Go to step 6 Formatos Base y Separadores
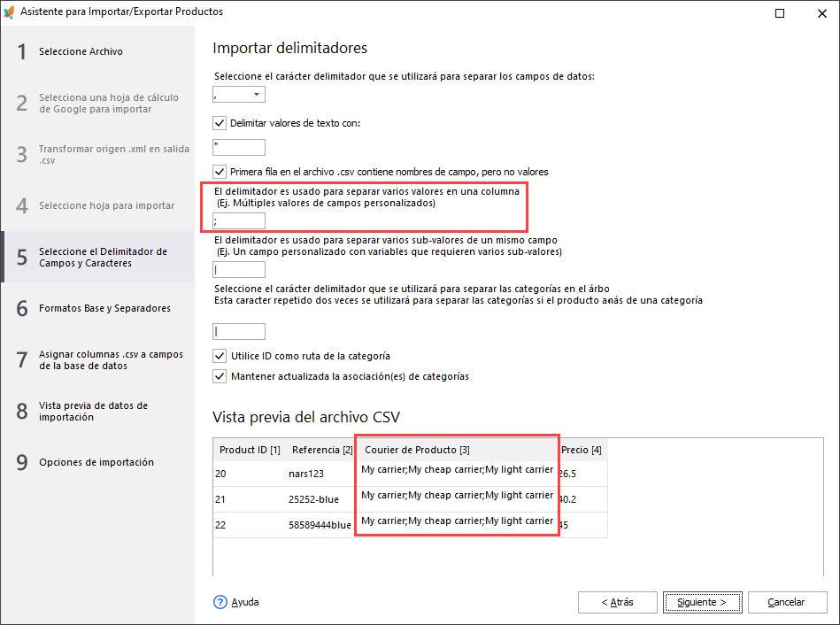The height and width of the screenshot is (625, 840). coord(98,308)
